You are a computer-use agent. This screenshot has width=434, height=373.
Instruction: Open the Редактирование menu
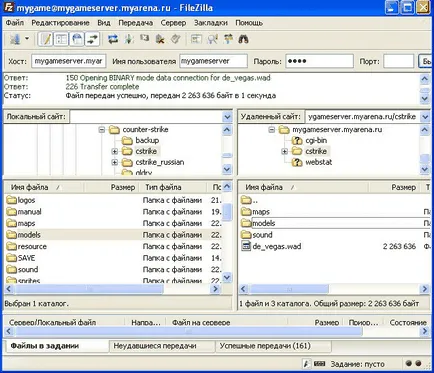(60, 23)
